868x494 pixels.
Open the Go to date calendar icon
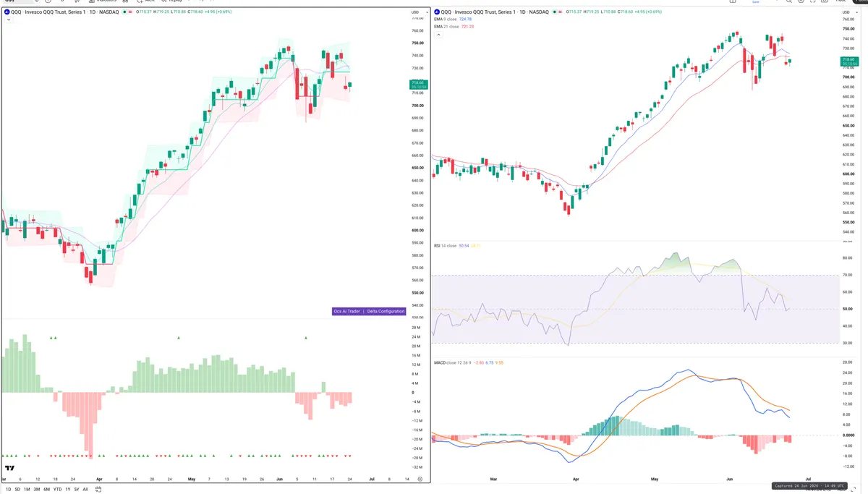pyautogui.click(x=98, y=490)
